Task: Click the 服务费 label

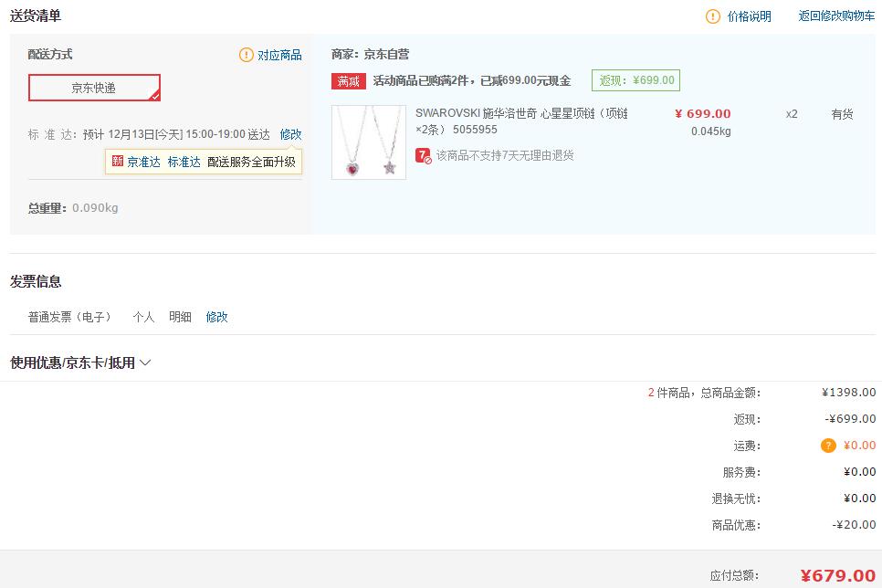Action: point(741,472)
